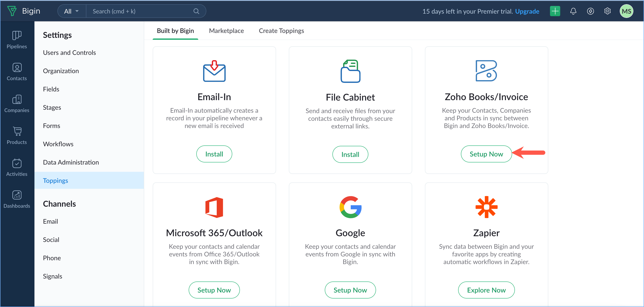Click the '15 days left' trial notice
This screenshot has width=644, height=307.
(467, 11)
